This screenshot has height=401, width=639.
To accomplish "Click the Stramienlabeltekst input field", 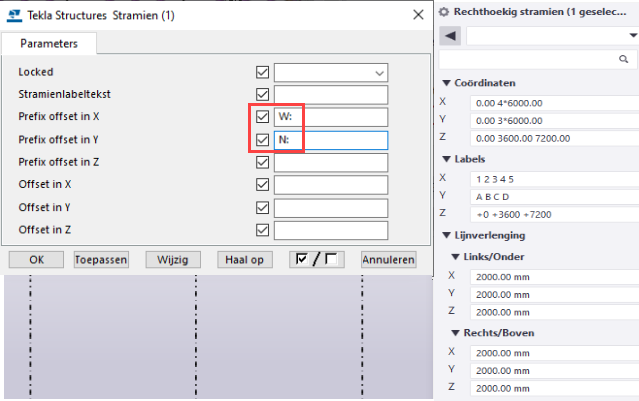I will [331, 95].
